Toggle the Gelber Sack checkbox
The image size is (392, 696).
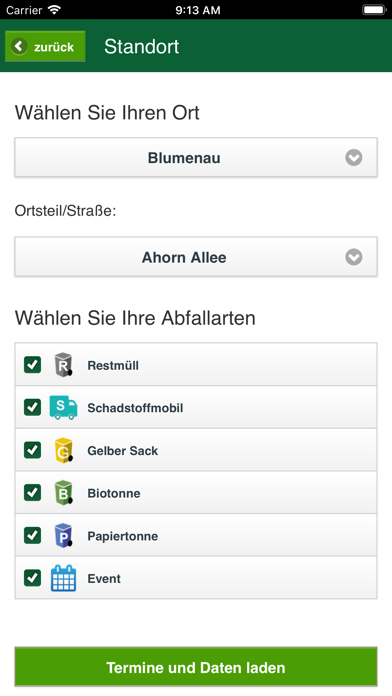coord(32,450)
